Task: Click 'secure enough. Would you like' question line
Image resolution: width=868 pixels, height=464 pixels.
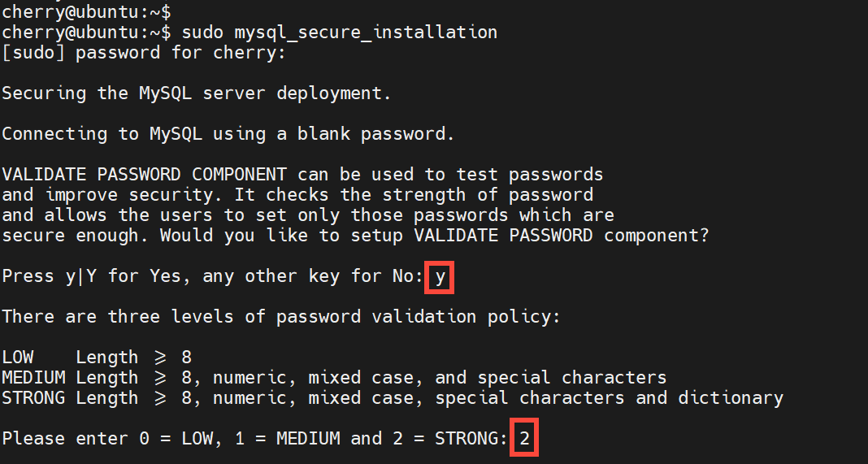Action: 355,236
